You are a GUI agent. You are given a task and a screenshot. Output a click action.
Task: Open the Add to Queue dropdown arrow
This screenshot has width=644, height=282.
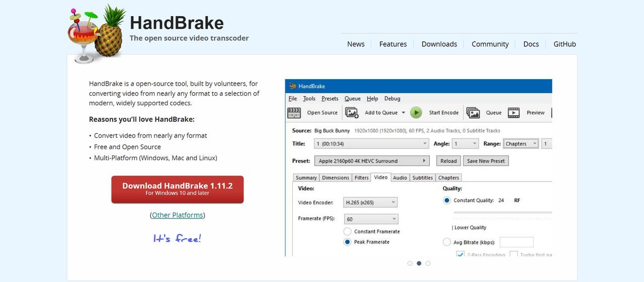pos(404,113)
